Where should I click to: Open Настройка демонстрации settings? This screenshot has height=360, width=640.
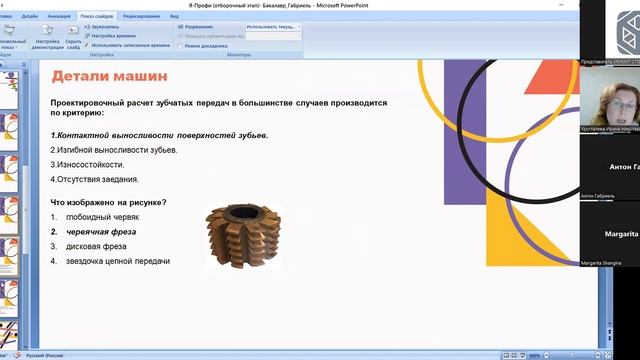coord(48,37)
